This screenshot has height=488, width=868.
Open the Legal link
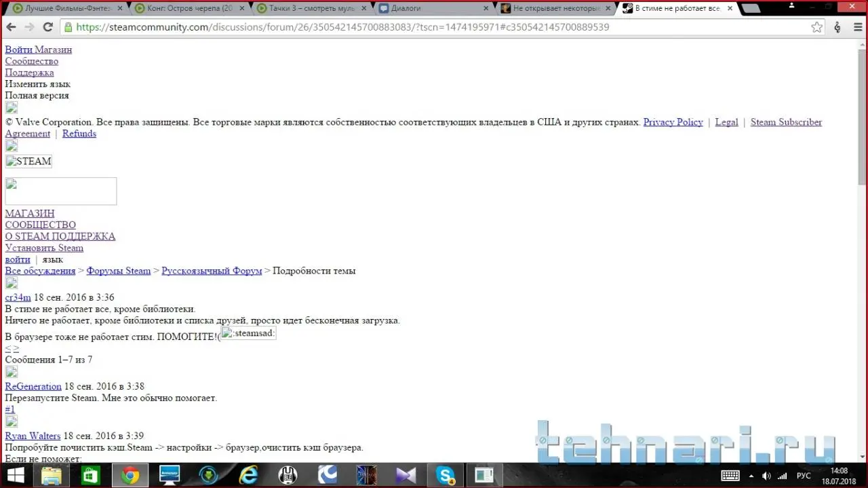tap(726, 122)
